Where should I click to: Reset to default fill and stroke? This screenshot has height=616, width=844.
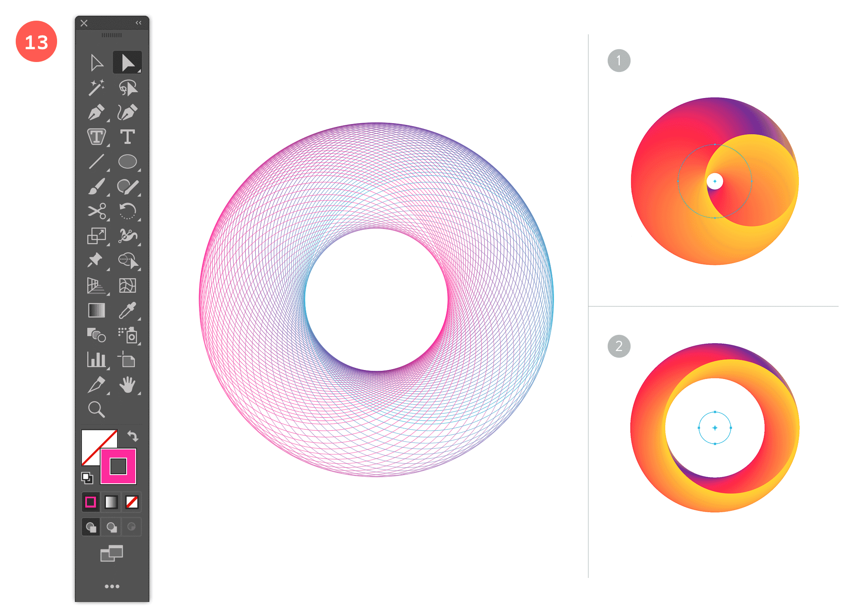click(87, 478)
